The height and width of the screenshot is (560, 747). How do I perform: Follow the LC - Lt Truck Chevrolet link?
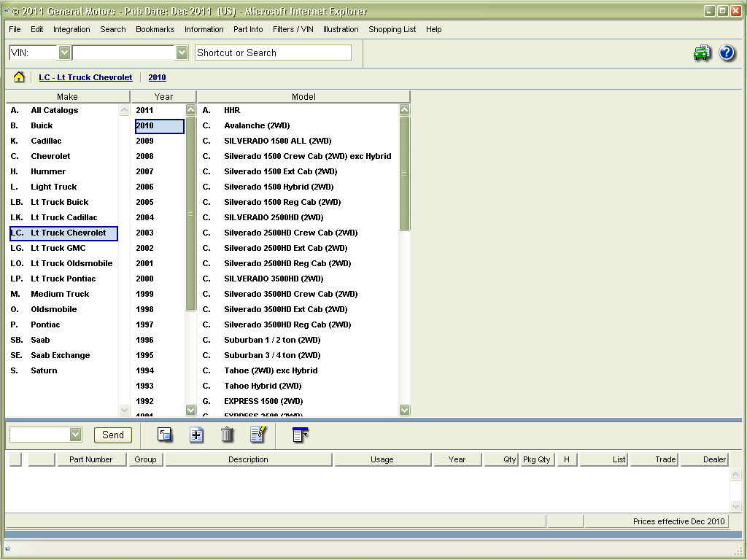coord(86,77)
